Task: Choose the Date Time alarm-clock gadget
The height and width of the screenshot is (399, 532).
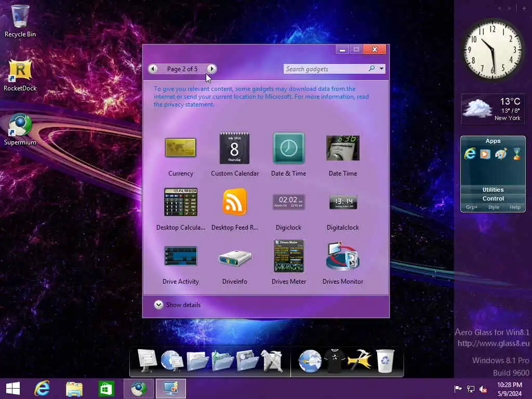Action: (x=343, y=148)
